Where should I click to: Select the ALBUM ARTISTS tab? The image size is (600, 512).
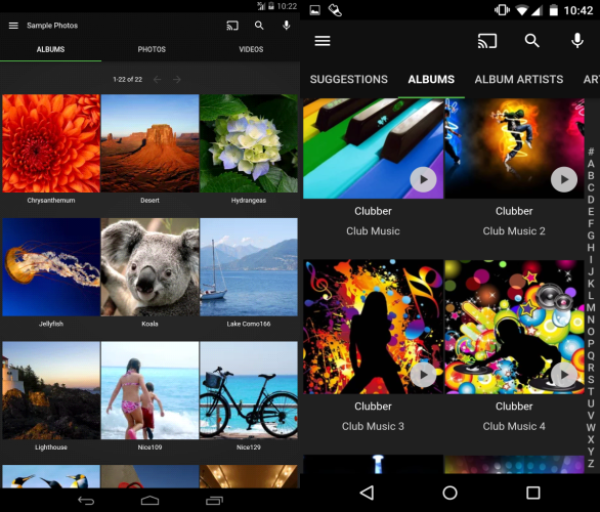click(518, 79)
